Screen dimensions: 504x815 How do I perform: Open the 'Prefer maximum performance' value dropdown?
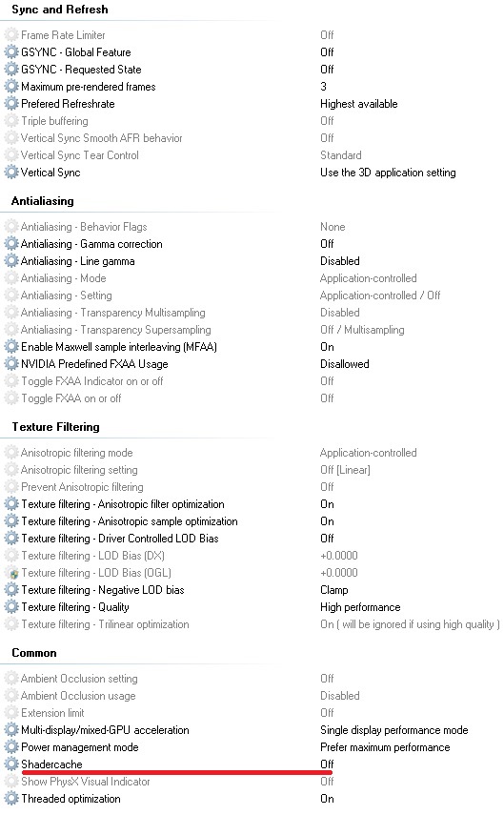tap(385, 747)
